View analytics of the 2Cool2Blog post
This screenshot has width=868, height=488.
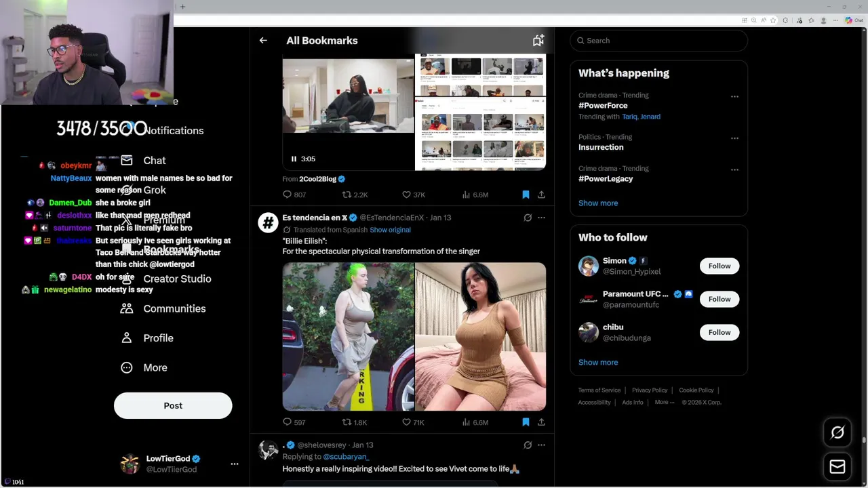(x=475, y=195)
